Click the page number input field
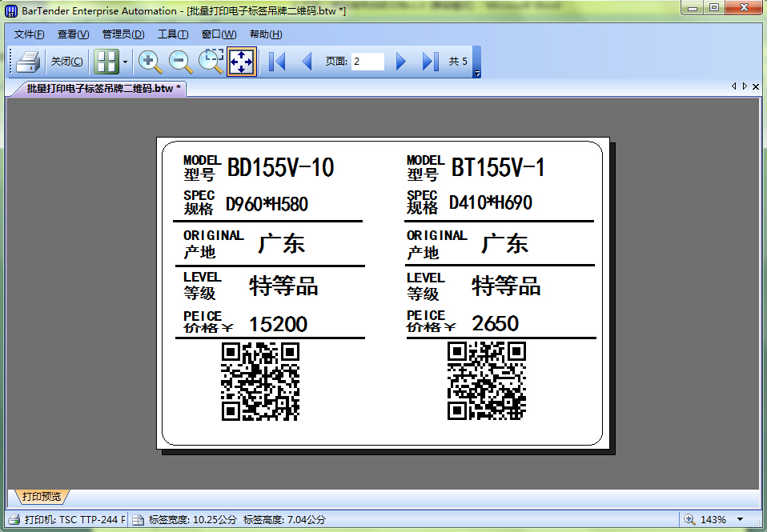Screen dimensions: 767x532 (x=367, y=62)
